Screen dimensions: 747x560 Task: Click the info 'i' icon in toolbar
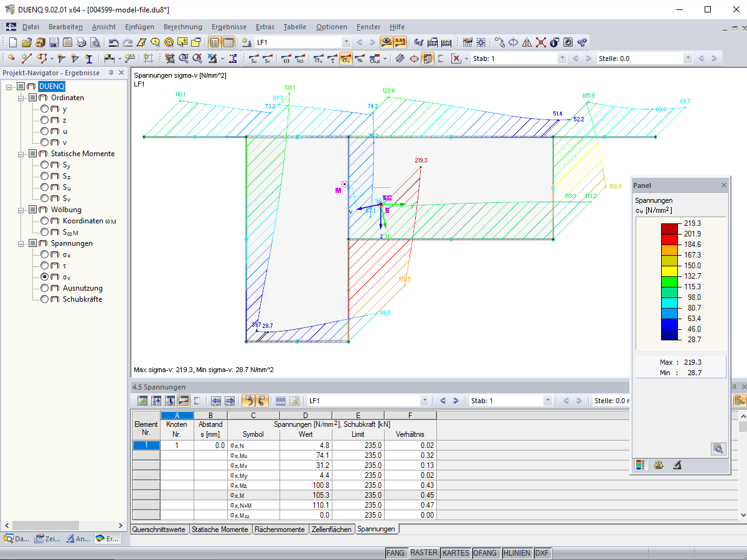[554, 42]
